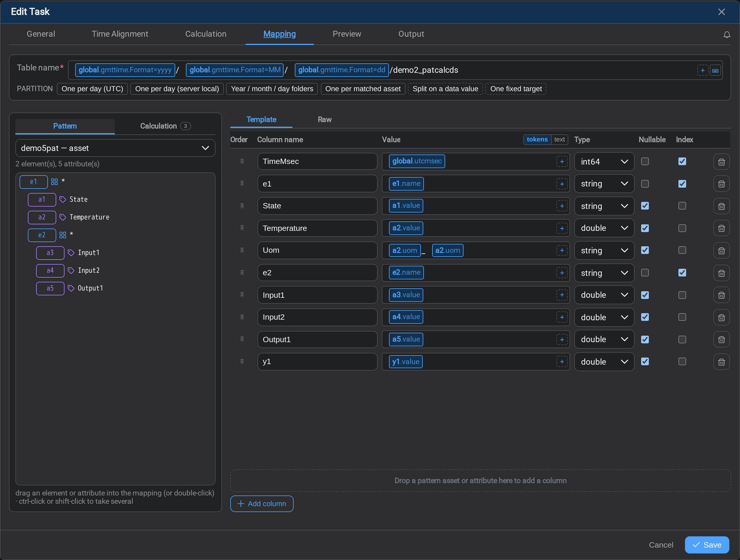Screen dimensions: 740x560
Task: Open Type dropdown for TimeMsec (int64)
Action: (604, 162)
